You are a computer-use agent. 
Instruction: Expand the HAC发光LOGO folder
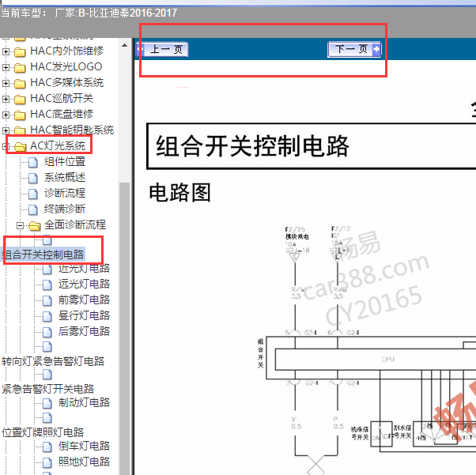pyautogui.click(x=6, y=67)
